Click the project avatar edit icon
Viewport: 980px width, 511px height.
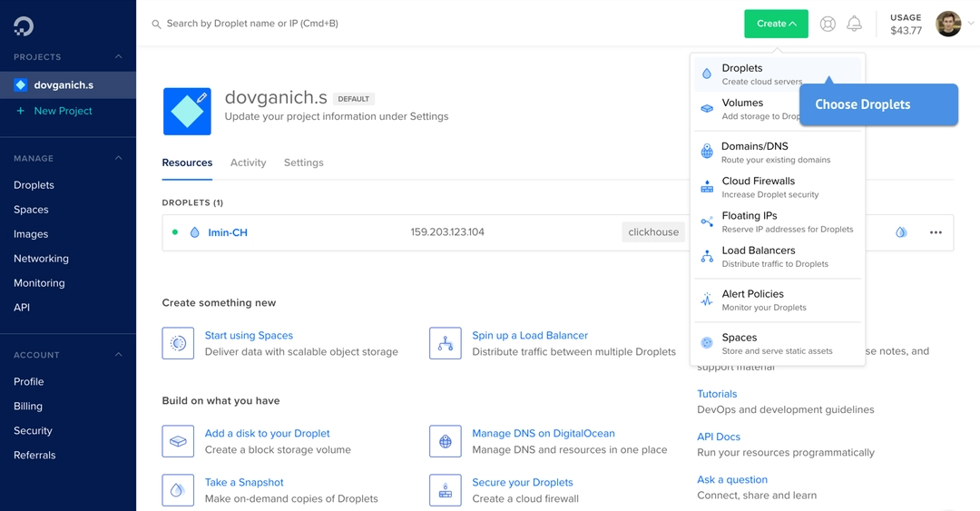coord(201,98)
